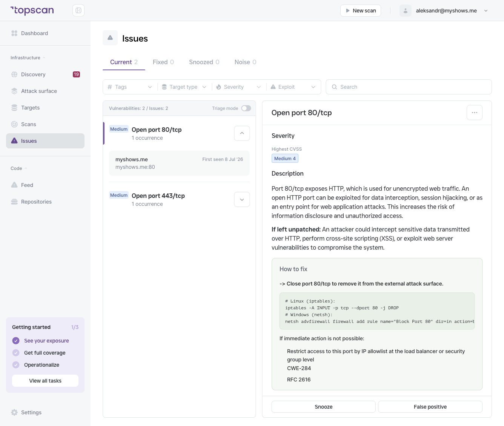504x426 pixels.
Task: Click aleksandr@myshows.me account name
Action: 446,11
